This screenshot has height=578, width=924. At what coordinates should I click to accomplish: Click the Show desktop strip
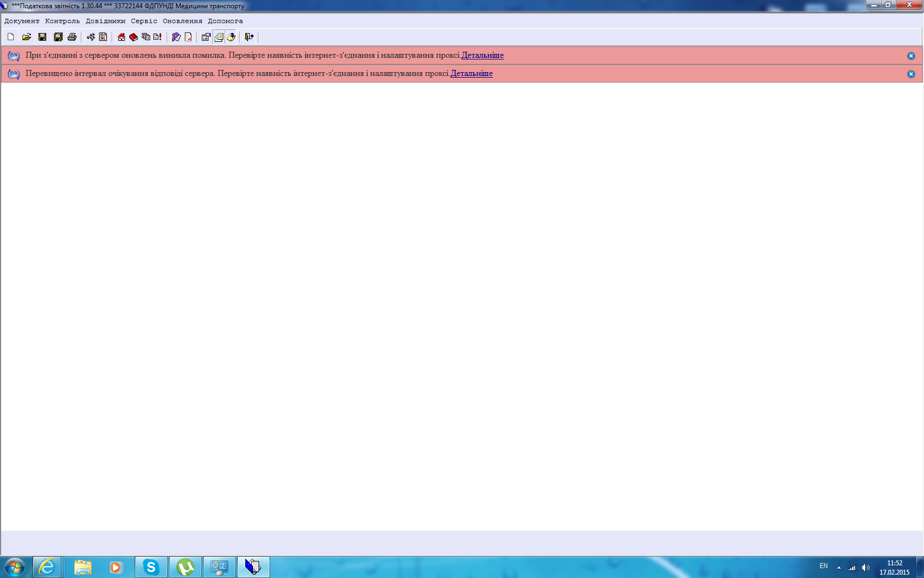click(920, 567)
